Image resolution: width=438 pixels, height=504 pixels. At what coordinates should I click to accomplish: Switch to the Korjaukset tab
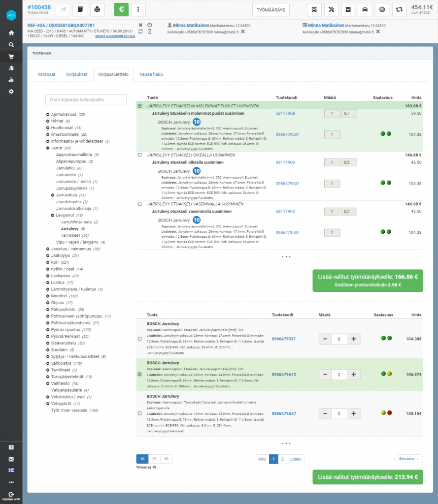76,74
